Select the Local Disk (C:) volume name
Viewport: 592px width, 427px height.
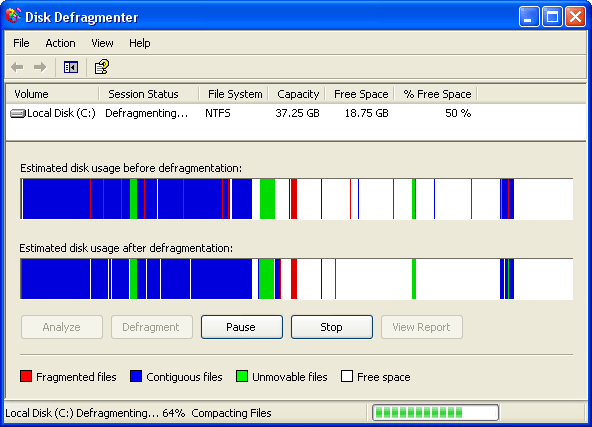(61, 113)
